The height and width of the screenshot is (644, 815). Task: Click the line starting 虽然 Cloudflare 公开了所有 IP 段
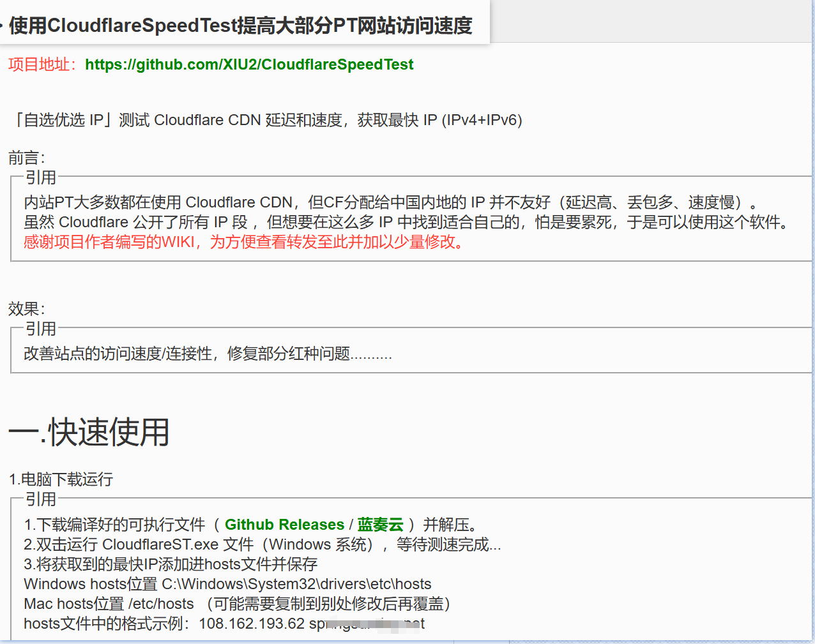pyautogui.click(x=406, y=222)
